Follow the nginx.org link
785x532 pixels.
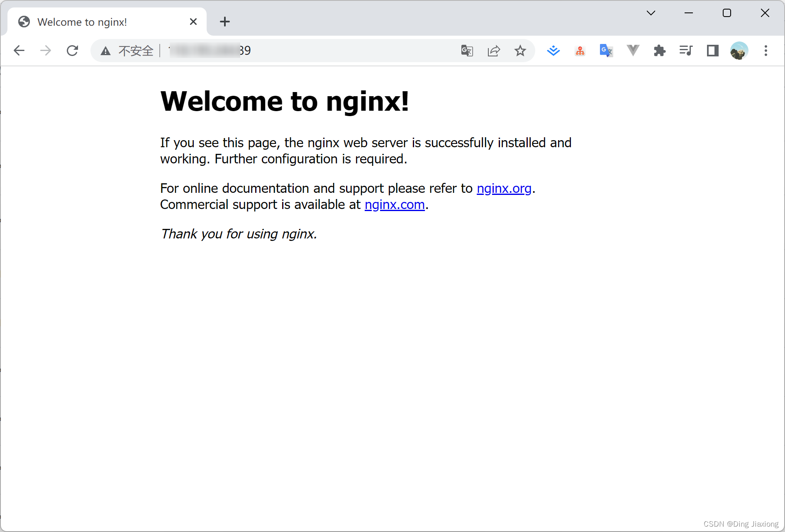[504, 188]
